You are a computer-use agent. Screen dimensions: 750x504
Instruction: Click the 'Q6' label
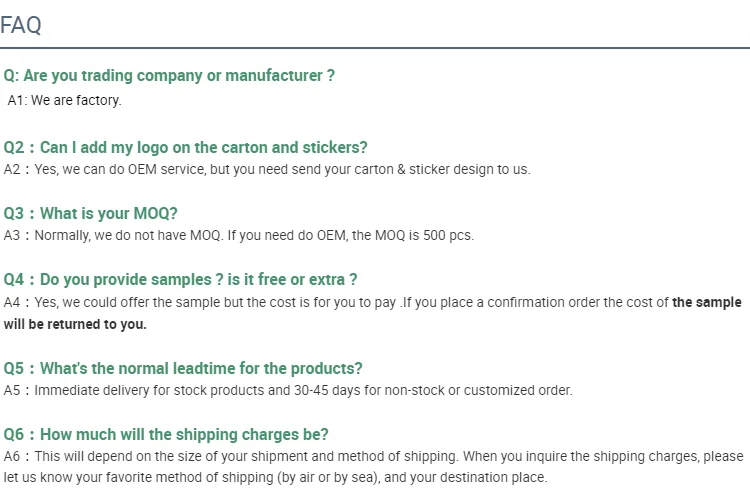pos(13,434)
